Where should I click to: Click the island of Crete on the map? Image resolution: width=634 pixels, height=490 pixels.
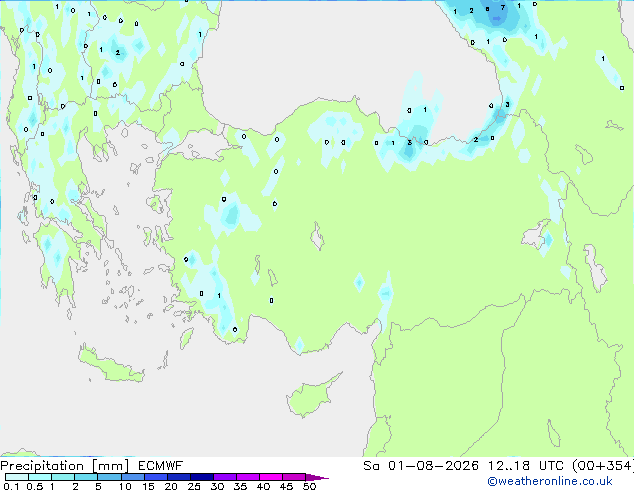click(x=110, y=365)
